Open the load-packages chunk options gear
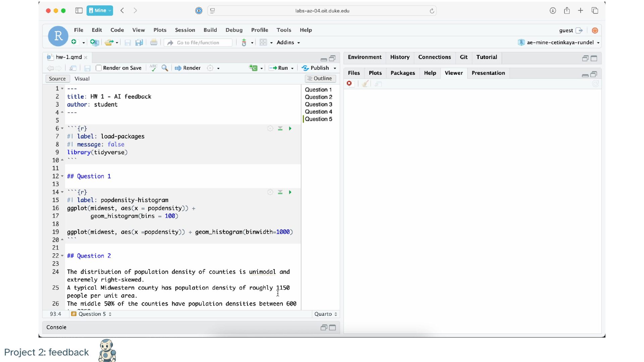 click(270, 129)
